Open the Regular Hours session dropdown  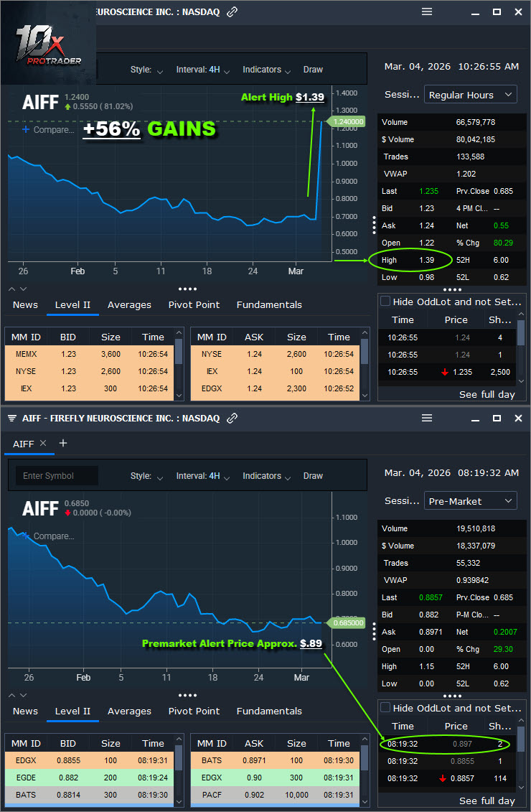tap(470, 95)
